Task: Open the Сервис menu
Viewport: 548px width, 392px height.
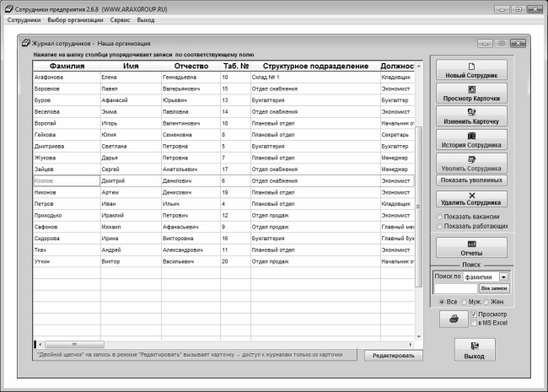Action: tap(121, 19)
